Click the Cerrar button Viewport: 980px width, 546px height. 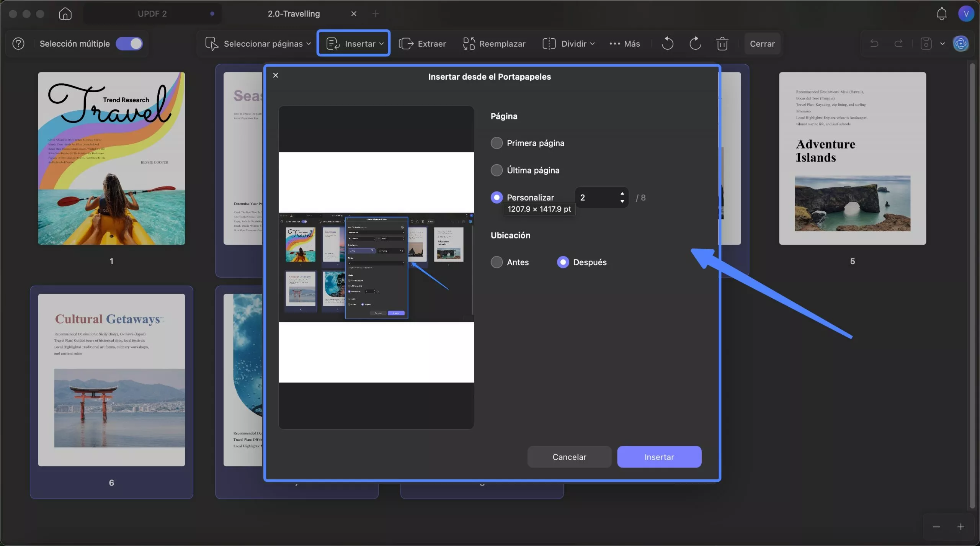(762, 44)
